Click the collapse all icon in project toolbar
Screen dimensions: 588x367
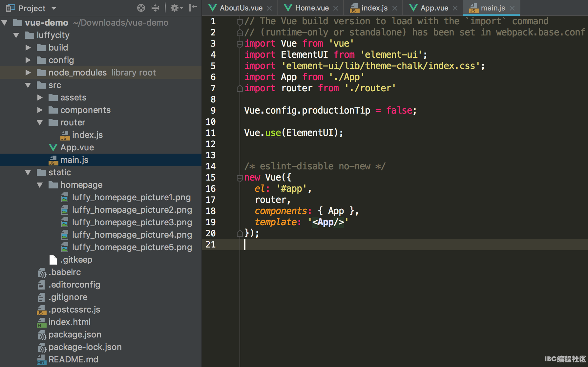pyautogui.click(x=155, y=8)
